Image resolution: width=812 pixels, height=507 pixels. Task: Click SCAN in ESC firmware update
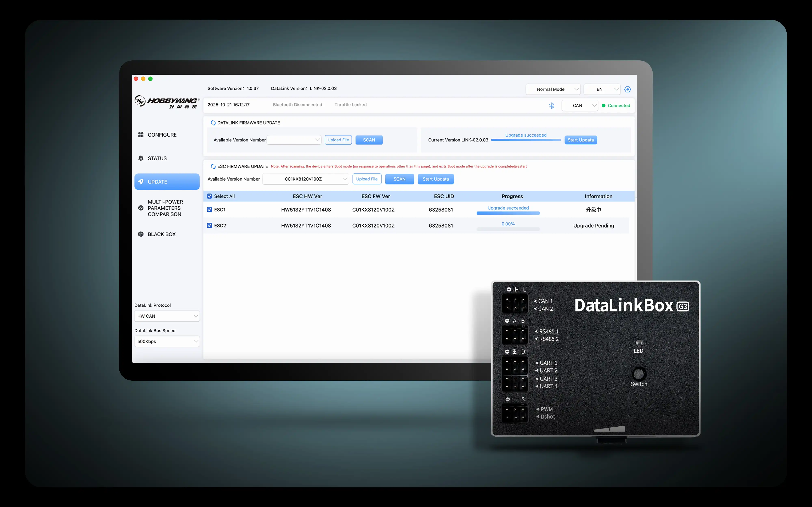click(399, 179)
